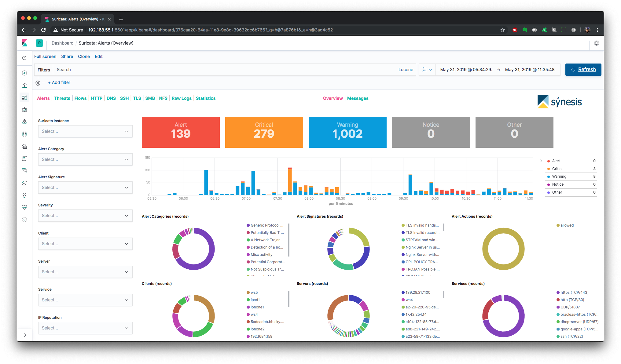The image size is (621, 364).
Task: Switch to TLS tab
Action: [x=137, y=98]
